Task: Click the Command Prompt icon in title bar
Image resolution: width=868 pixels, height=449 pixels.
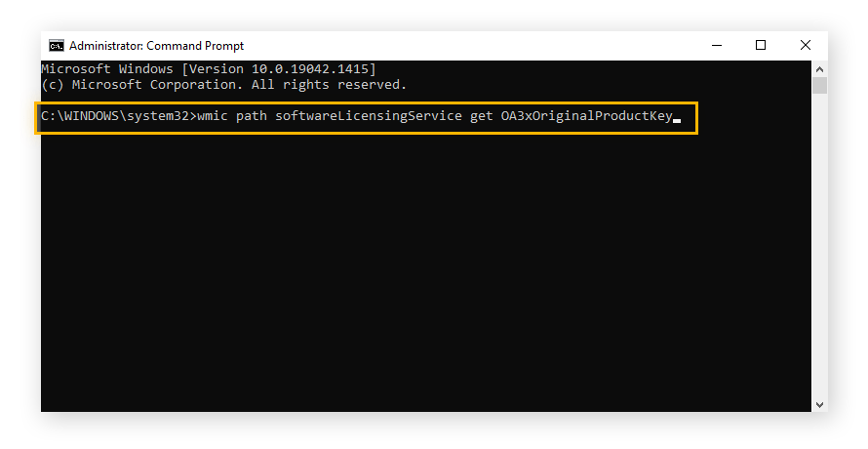Action: 57,46
